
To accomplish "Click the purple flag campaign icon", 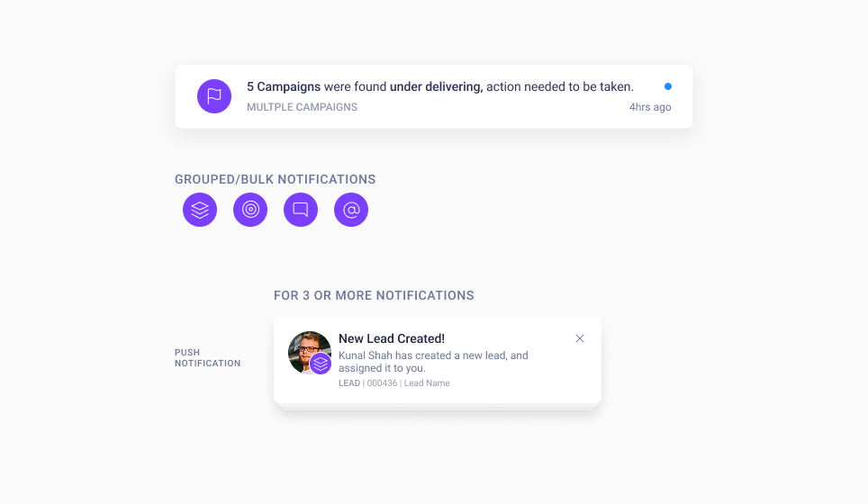I will (214, 96).
